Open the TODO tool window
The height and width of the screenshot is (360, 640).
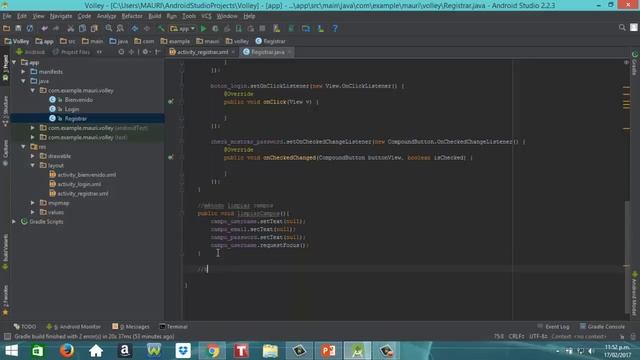(24, 327)
